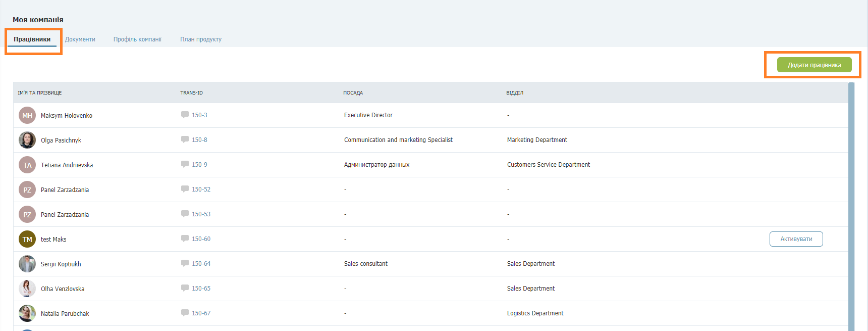Open chat icon next to 150-60
Image resolution: width=868 pixels, height=331 pixels.
(x=185, y=239)
